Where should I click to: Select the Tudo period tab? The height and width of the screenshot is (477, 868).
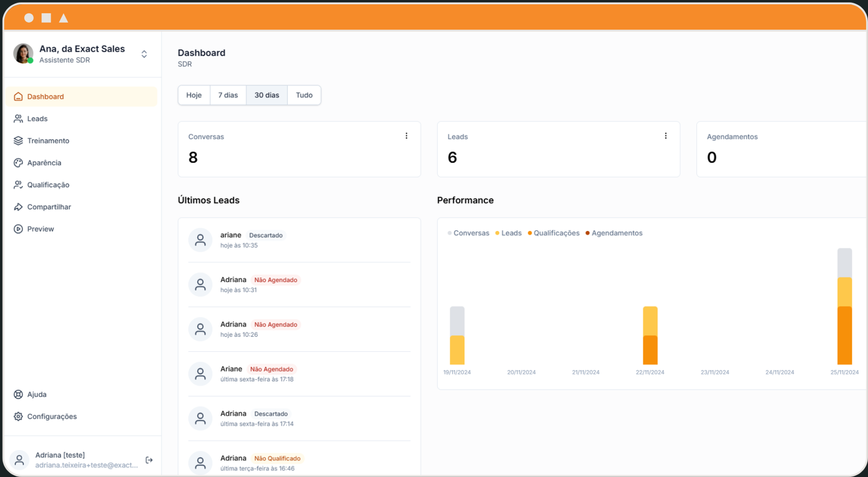click(304, 95)
